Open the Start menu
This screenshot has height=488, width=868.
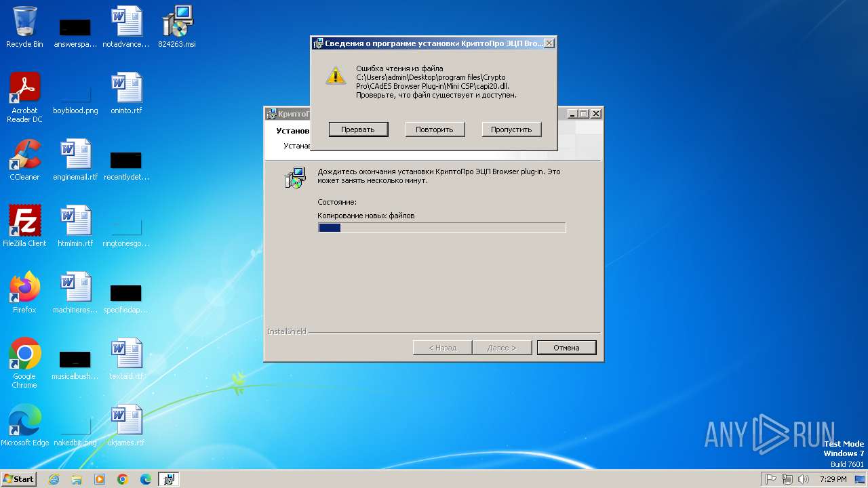(18, 479)
